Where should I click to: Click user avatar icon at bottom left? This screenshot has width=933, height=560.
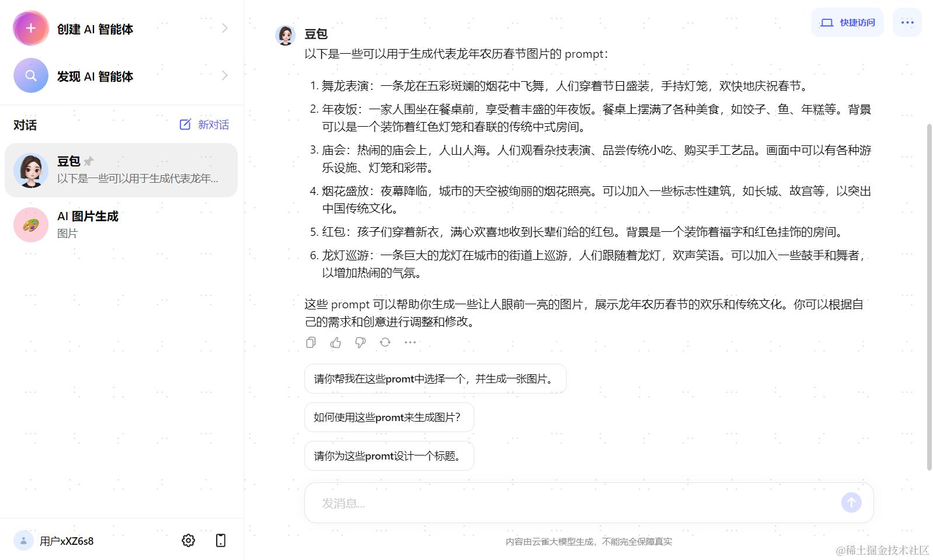point(23,541)
